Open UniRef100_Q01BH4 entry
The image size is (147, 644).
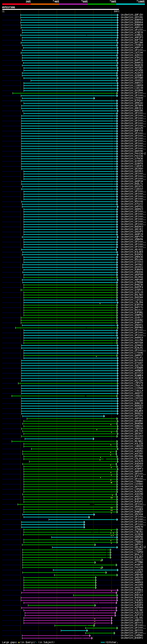[132, 91]
